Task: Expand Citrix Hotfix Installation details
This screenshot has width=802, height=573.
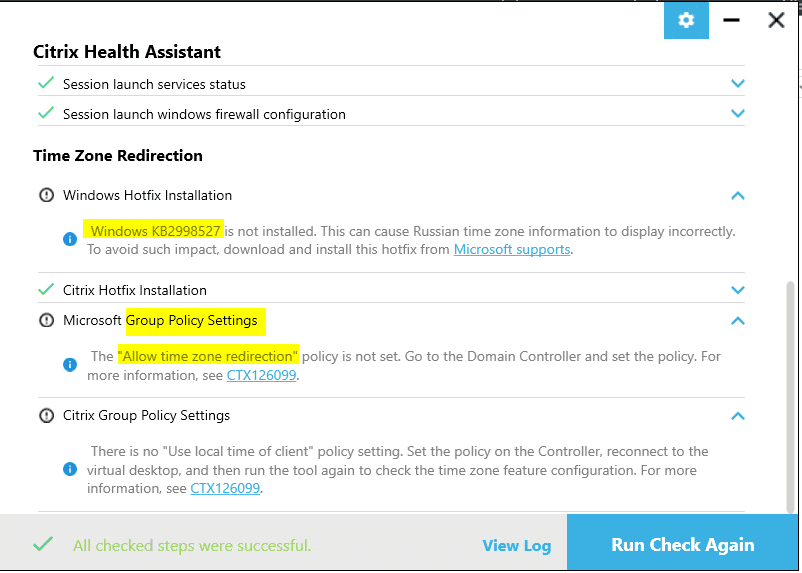Action: point(738,290)
